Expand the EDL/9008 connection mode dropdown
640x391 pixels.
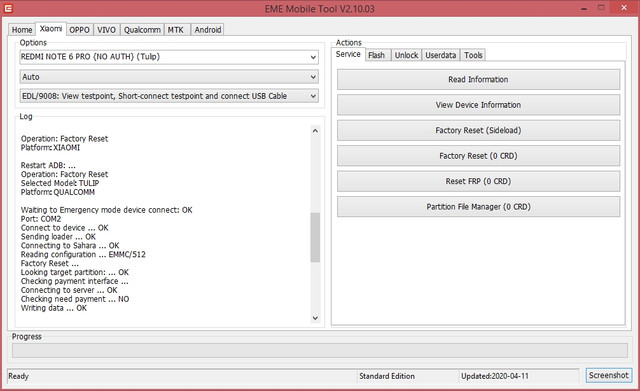click(169, 96)
